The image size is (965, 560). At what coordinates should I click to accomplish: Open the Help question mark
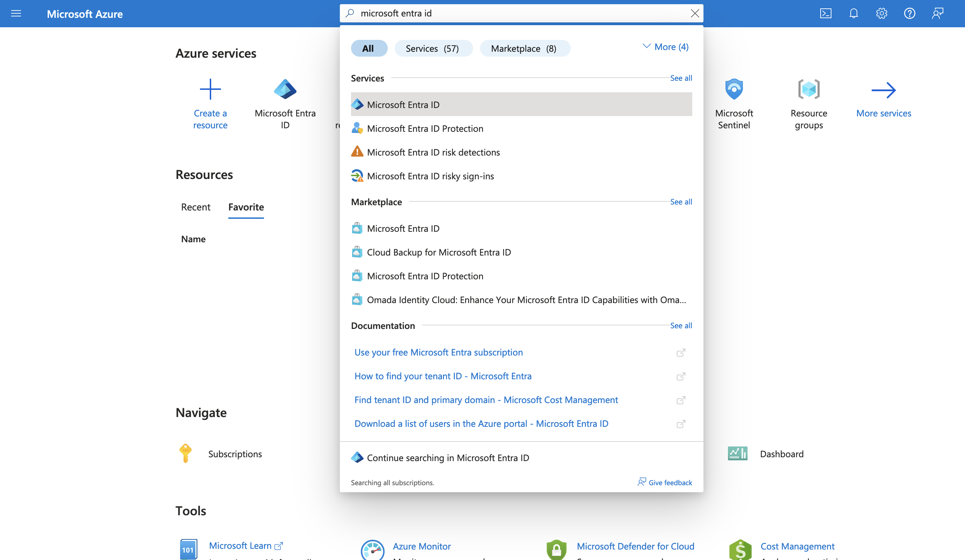point(909,14)
